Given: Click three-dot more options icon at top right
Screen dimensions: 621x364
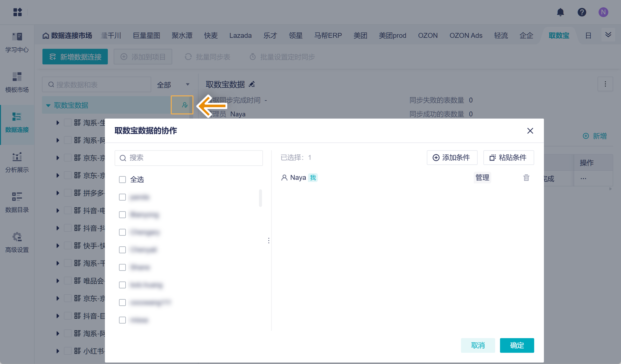Looking at the screenshot, I should [x=605, y=84].
